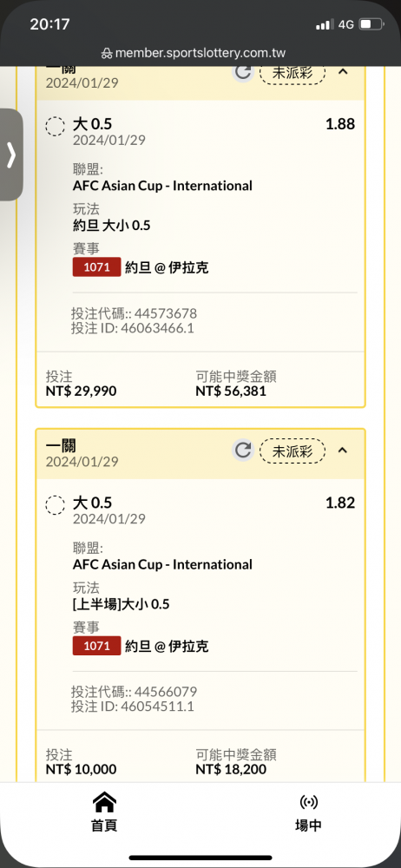Viewport: 401px width, 868px height.
Task: Refresh the NT$ 10,000 bet status
Action: 242,450
